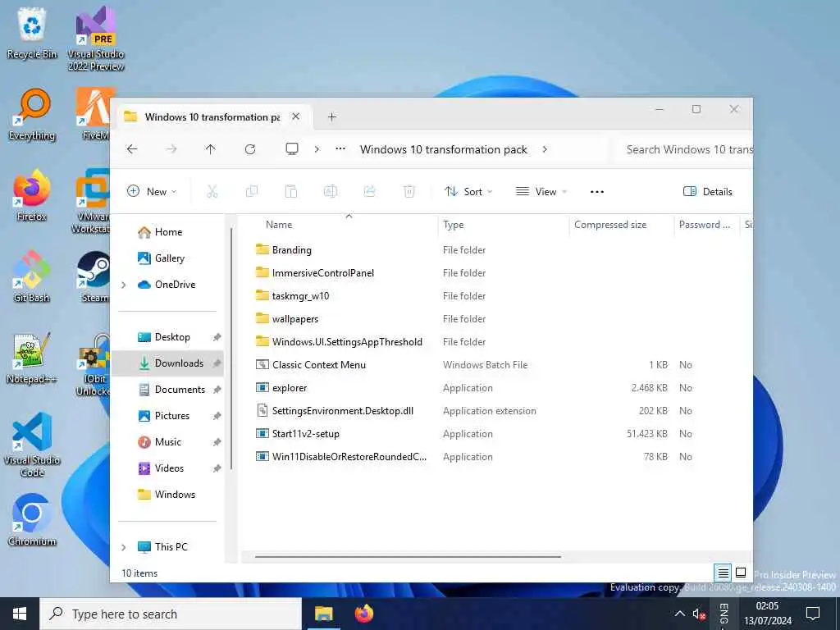Select the Everything desktop shortcut
840x630 pixels.
coord(32,114)
